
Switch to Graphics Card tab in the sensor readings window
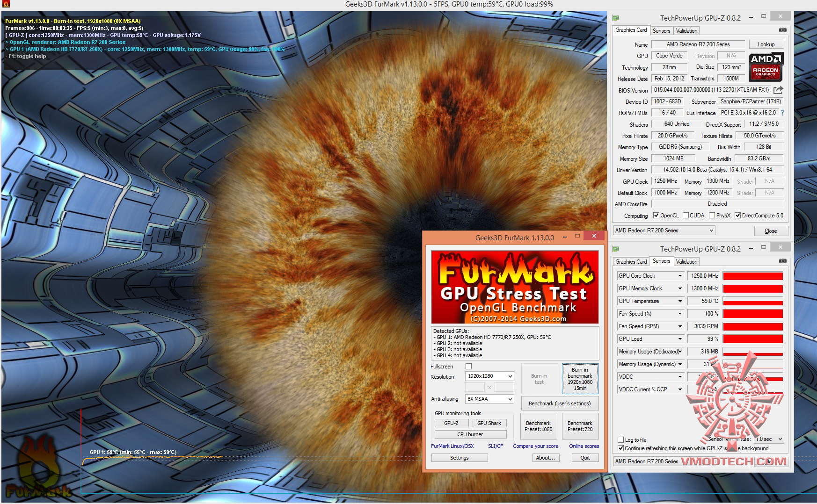tap(631, 262)
